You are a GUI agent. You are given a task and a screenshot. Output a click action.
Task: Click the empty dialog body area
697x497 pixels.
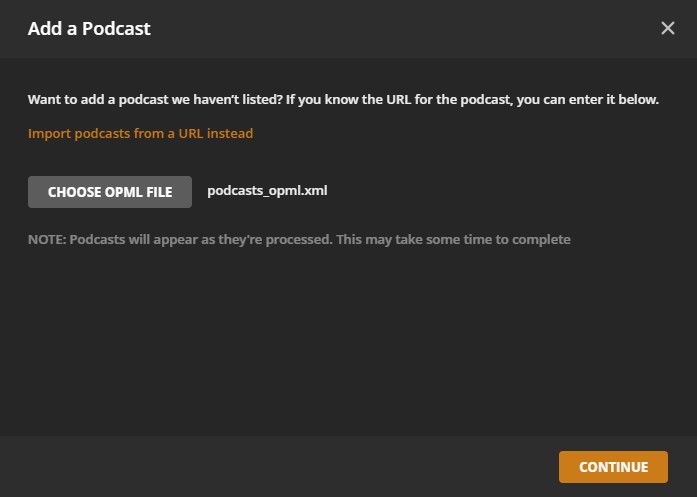point(348,340)
